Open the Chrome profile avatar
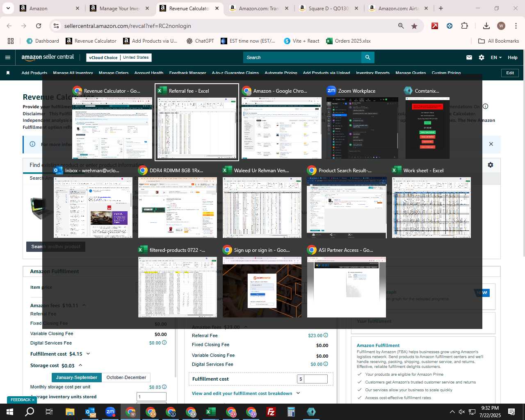 501,26
